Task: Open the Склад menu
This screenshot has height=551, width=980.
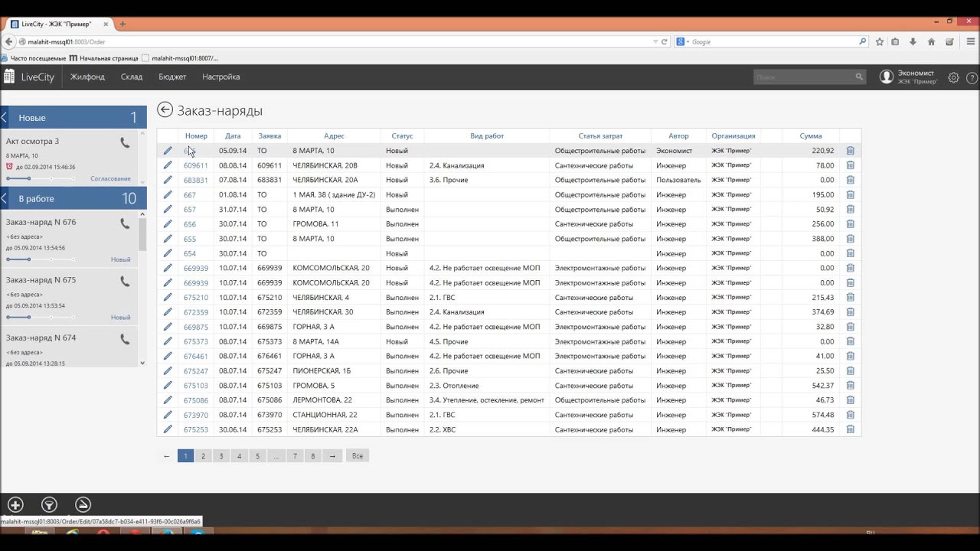Action: click(x=132, y=77)
